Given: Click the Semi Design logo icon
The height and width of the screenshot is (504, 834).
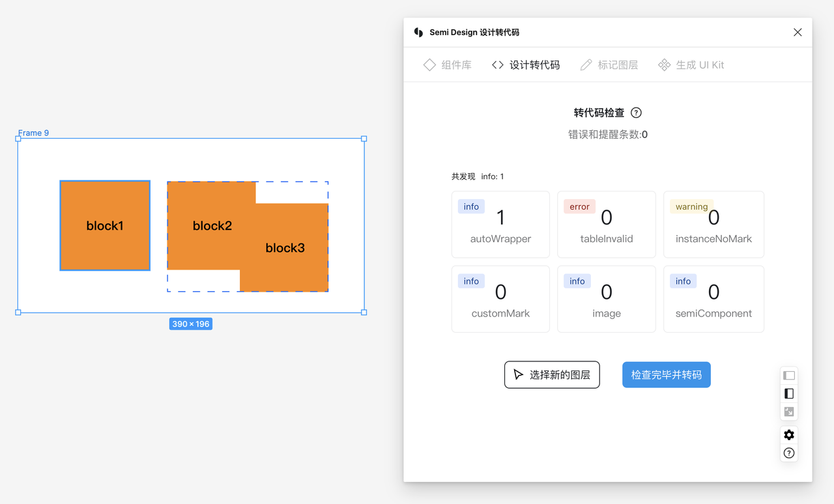Looking at the screenshot, I should coord(418,33).
